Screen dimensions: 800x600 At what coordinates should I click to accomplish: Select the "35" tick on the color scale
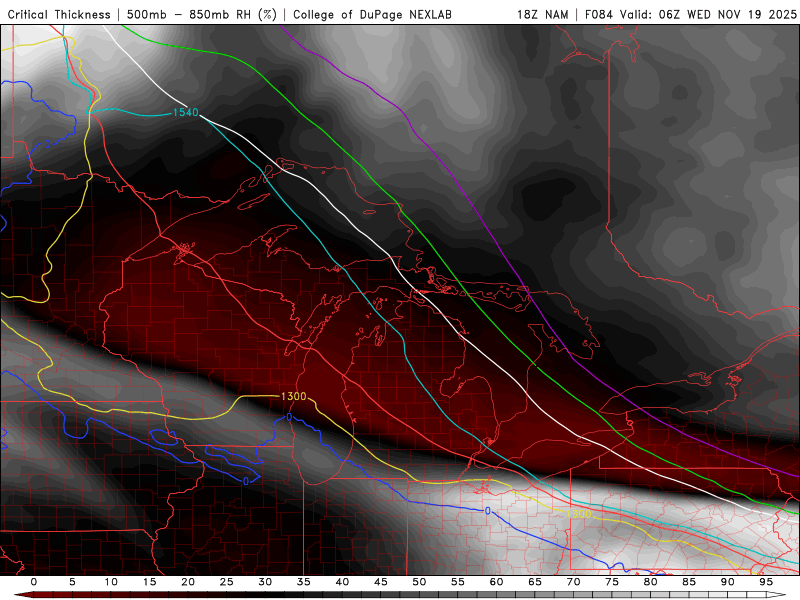tap(304, 582)
